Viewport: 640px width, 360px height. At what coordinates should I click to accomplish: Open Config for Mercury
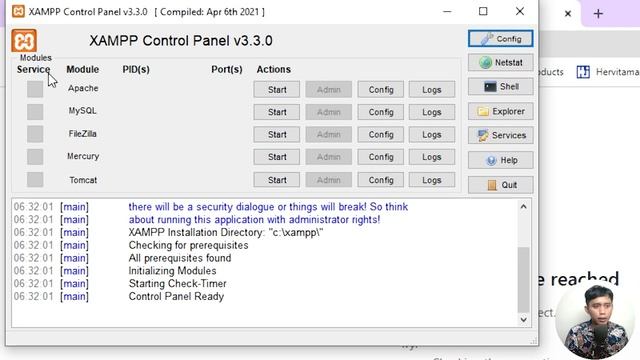(x=381, y=157)
